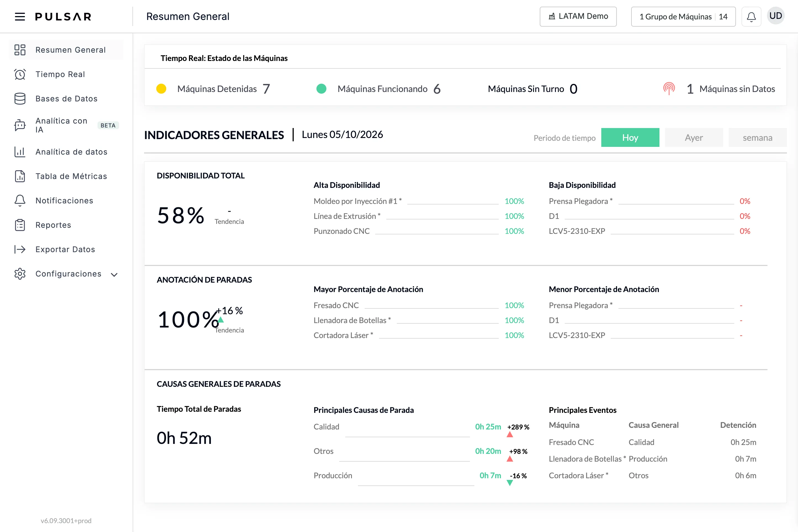Click the Reportes clipboard icon
Viewport: 798px width, 532px height.
[x=20, y=225]
